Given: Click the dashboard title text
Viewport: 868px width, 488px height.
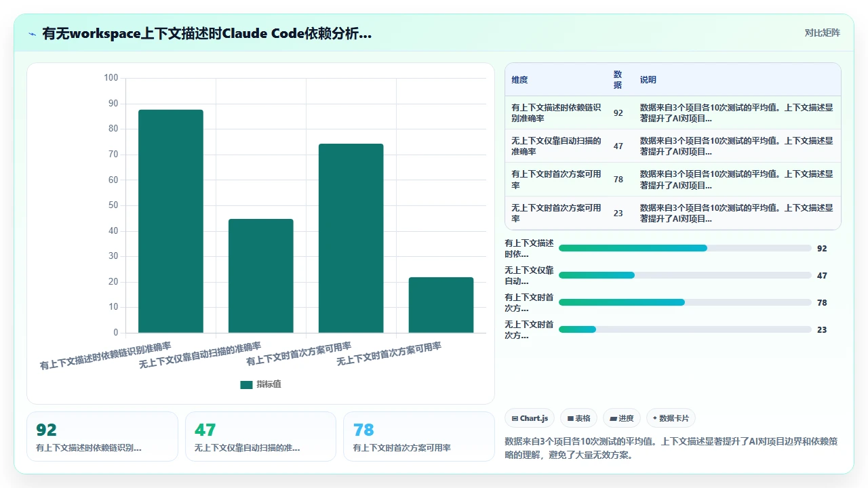Looking at the screenshot, I should click(x=207, y=33).
